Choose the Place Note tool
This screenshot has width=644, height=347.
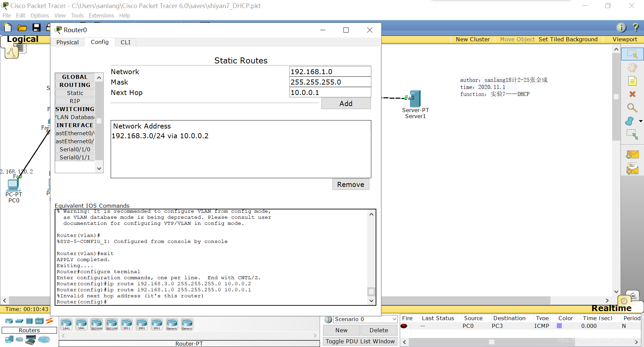click(632, 81)
